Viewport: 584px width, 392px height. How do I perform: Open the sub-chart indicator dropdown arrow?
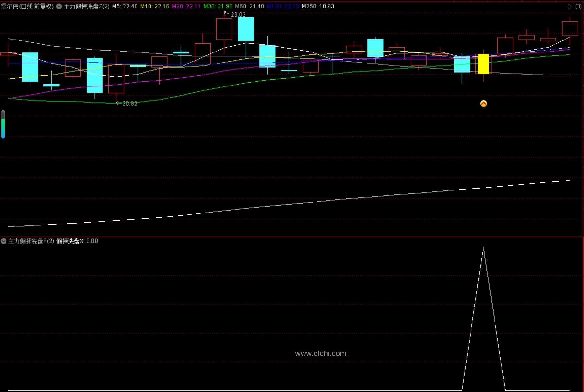click(x=4, y=241)
